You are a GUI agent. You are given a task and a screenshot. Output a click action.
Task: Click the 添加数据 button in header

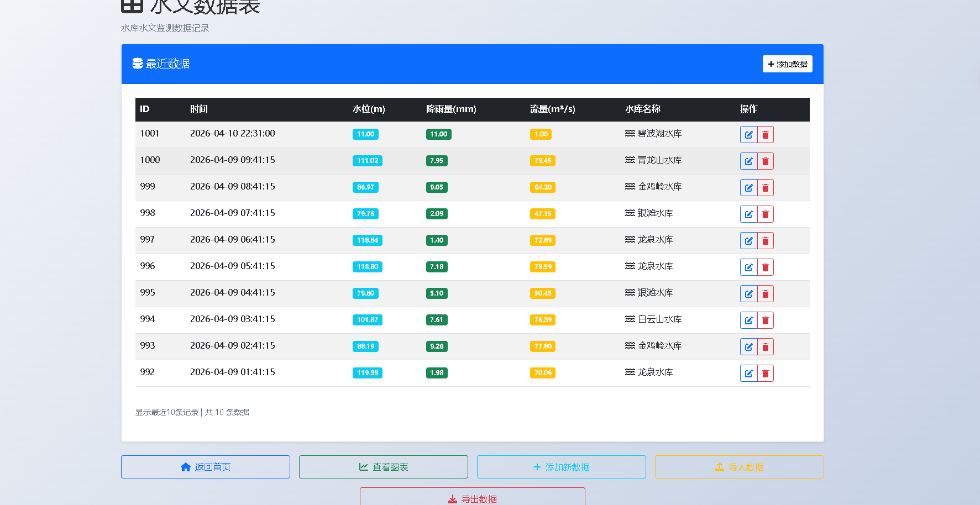point(787,64)
